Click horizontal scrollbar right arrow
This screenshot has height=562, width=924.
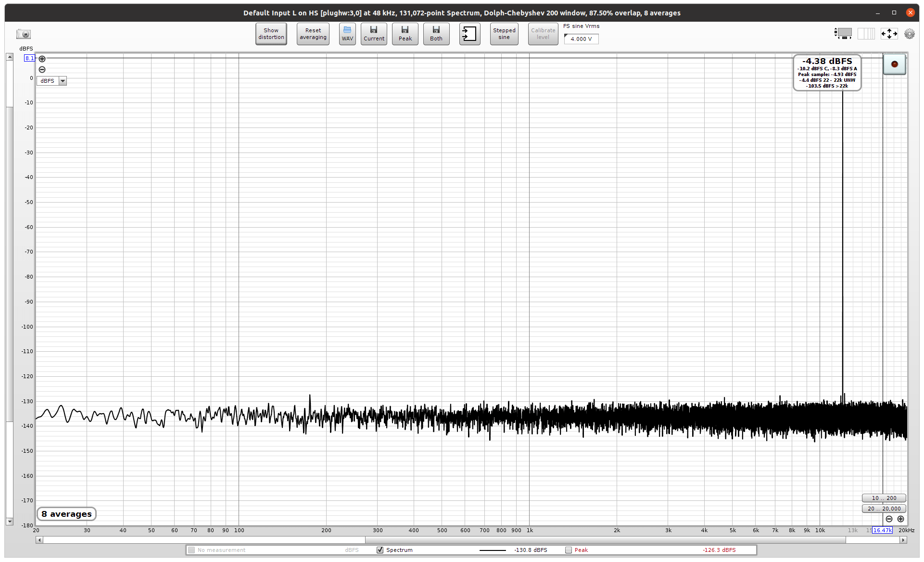point(903,540)
